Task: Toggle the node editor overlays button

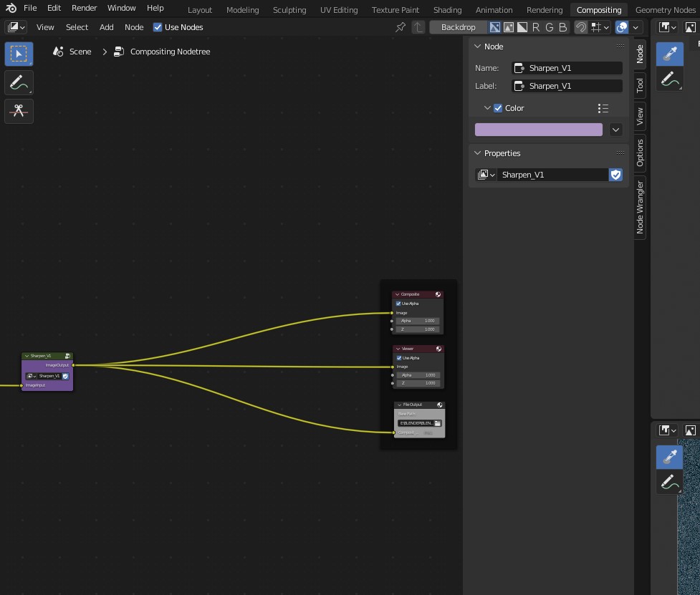Action: point(622,27)
